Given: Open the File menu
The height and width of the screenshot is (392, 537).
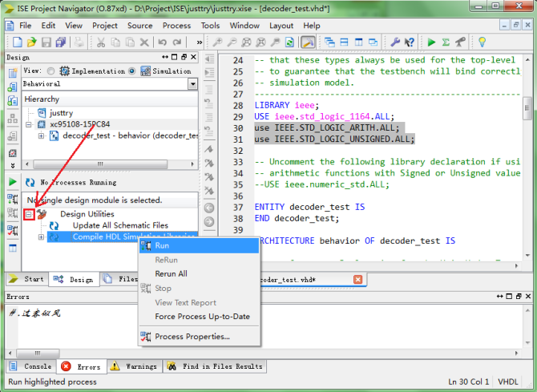Looking at the screenshot, I should (x=26, y=26).
